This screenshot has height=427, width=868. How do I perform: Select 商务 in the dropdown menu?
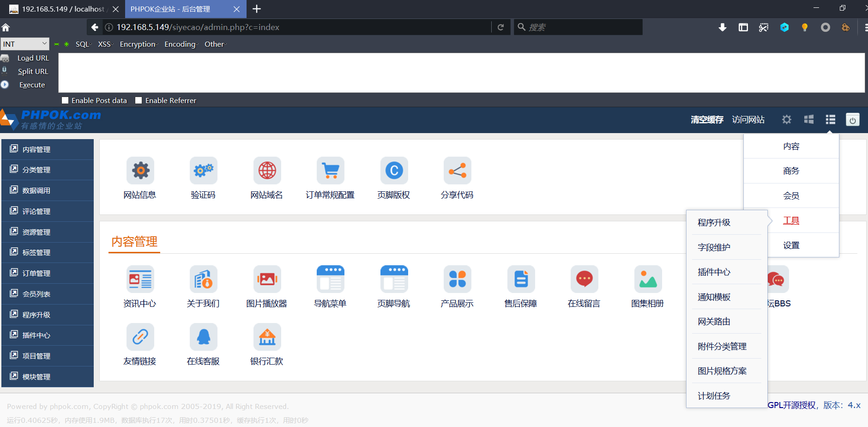click(791, 171)
